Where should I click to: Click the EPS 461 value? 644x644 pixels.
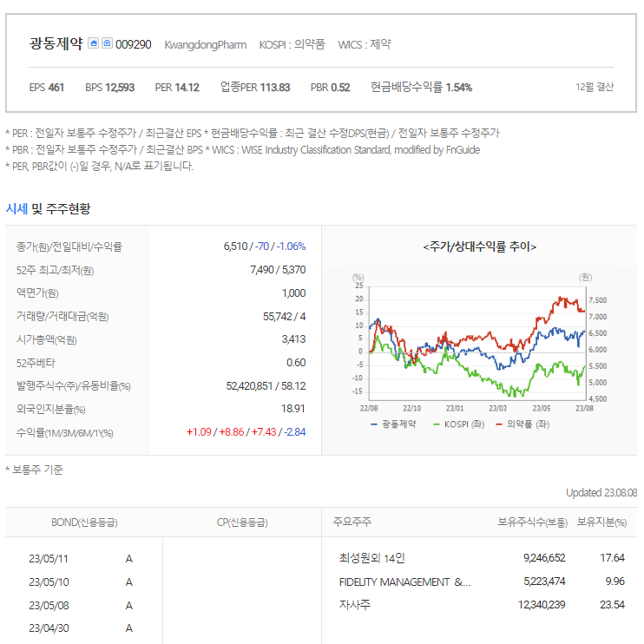click(x=46, y=88)
